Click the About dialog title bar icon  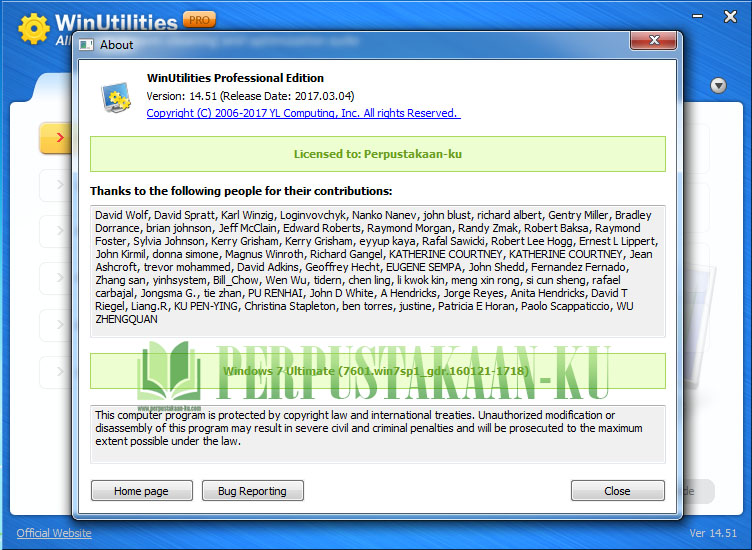(x=86, y=45)
